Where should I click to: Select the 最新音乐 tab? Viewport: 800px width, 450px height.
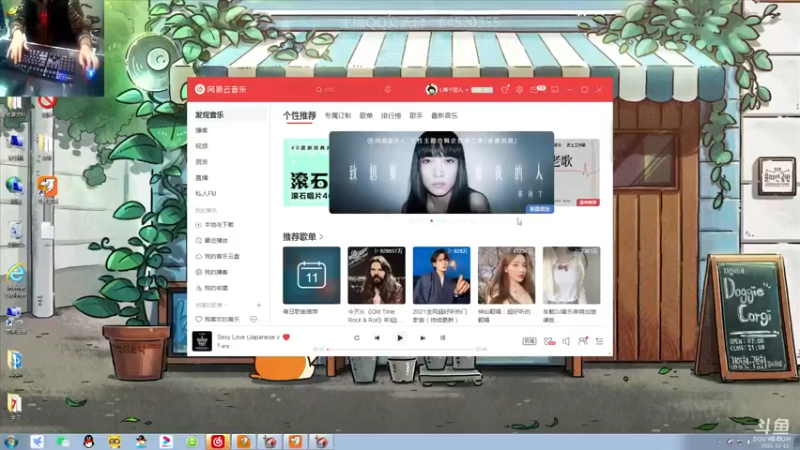pyautogui.click(x=444, y=116)
